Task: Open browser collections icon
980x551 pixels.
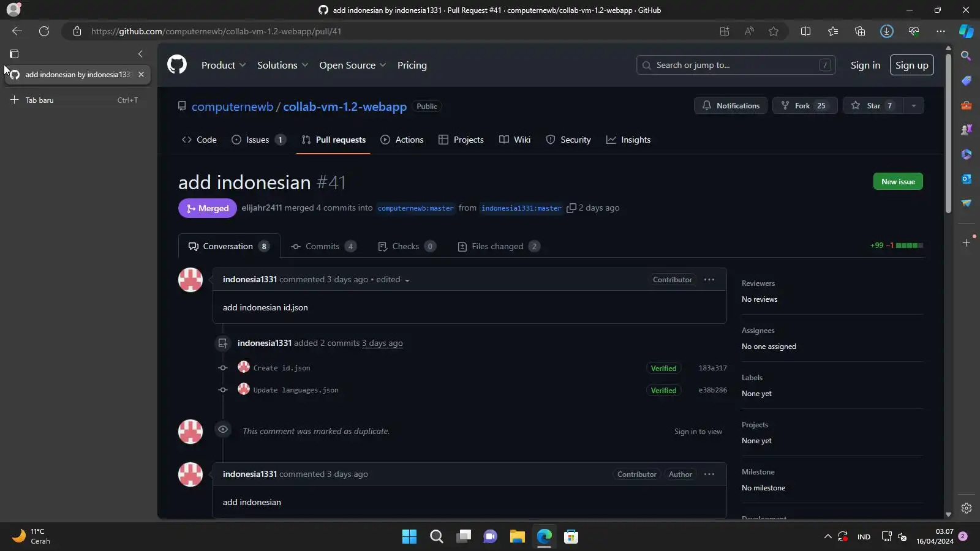Action: coord(860,31)
